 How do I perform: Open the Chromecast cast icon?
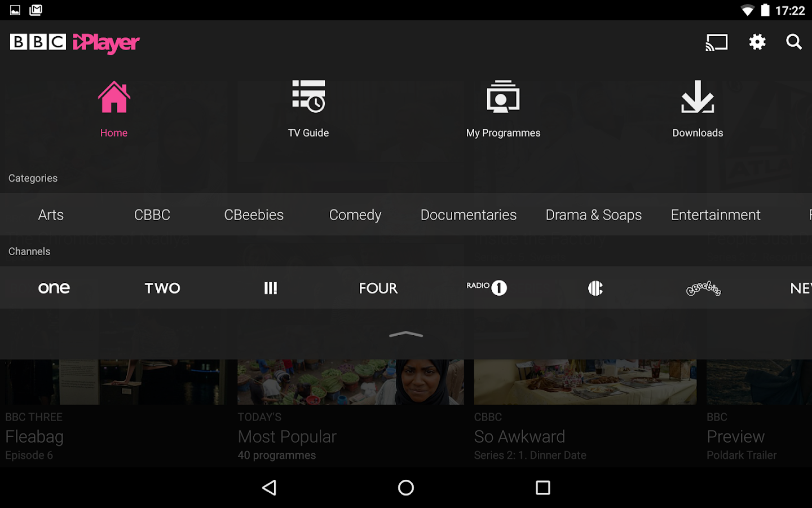pyautogui.click(x=717, y=42)
